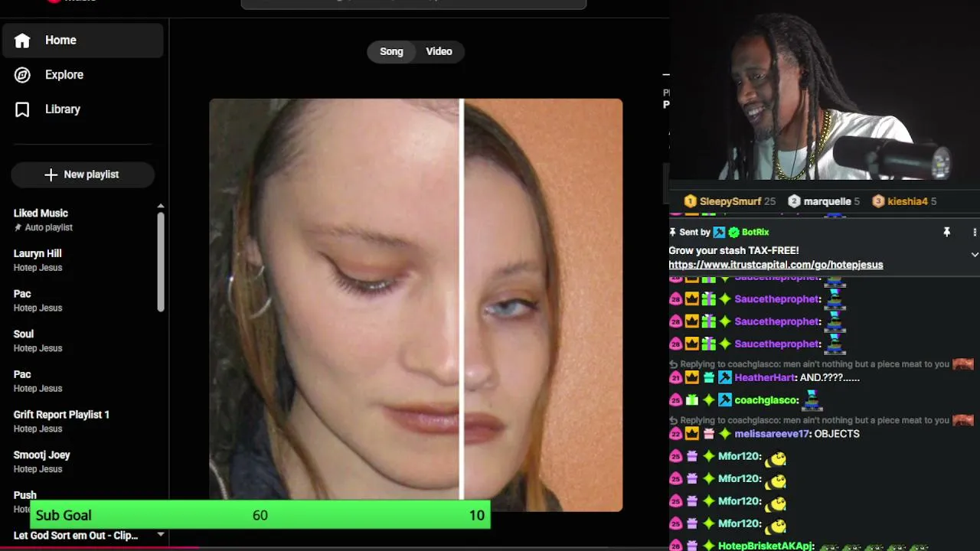
Task: Click kieshia4's bronze rank 3 badge
Action: tap(878, 201)
